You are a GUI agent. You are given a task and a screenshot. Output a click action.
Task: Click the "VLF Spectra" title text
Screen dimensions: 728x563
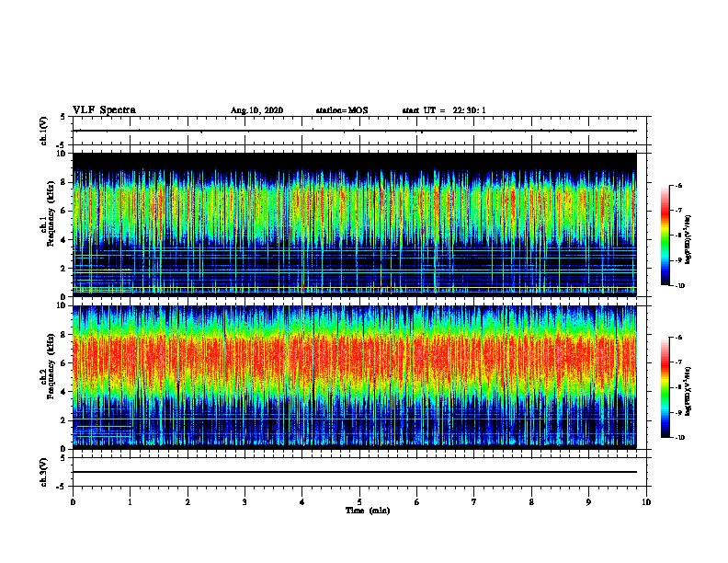[x=105, y=110]
